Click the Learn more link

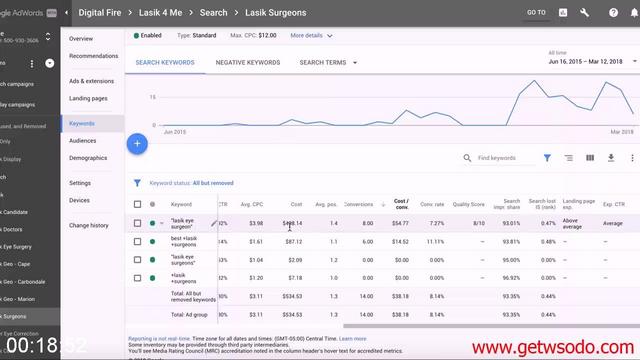353,339
